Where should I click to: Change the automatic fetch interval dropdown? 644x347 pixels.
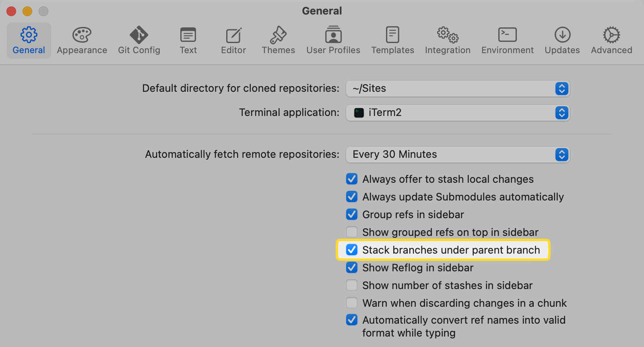[x=458, y=155]
